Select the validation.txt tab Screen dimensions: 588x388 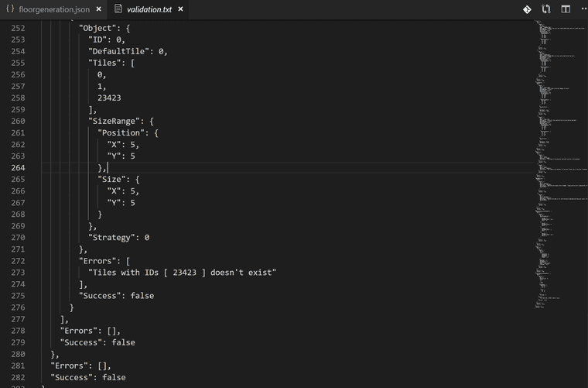pos(149,10)
